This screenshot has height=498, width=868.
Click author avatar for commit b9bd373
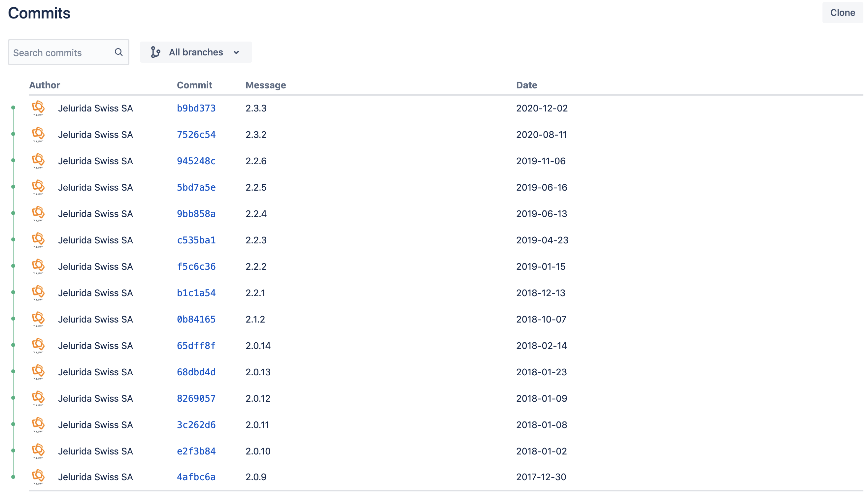(x=38, y=108)
